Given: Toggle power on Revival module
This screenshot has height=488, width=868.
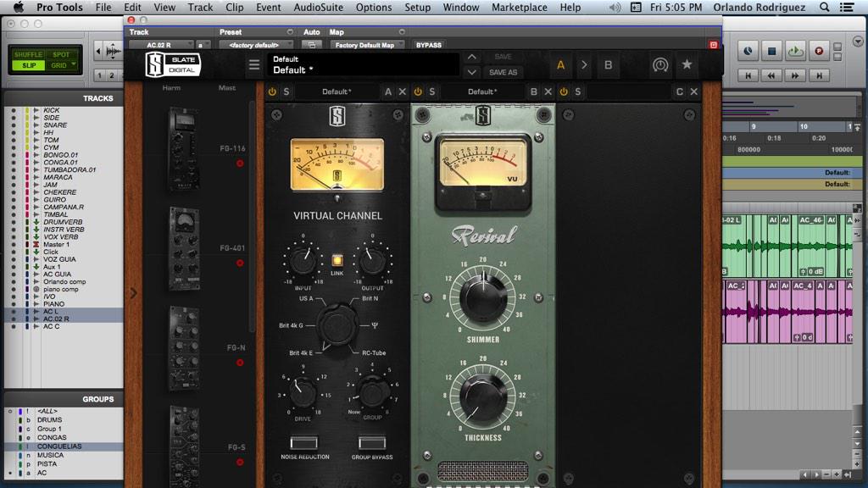Looking at the screenshot, I should tap(418, 91).
